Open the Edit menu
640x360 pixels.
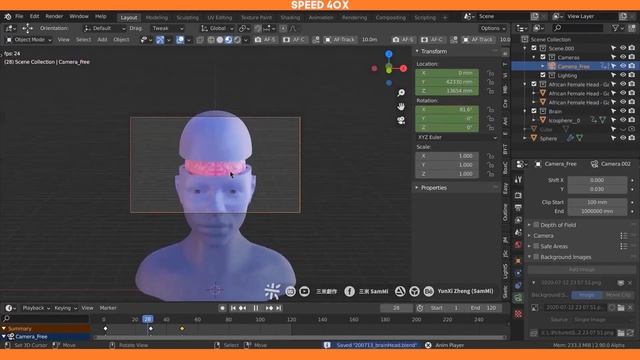[35, 17]
